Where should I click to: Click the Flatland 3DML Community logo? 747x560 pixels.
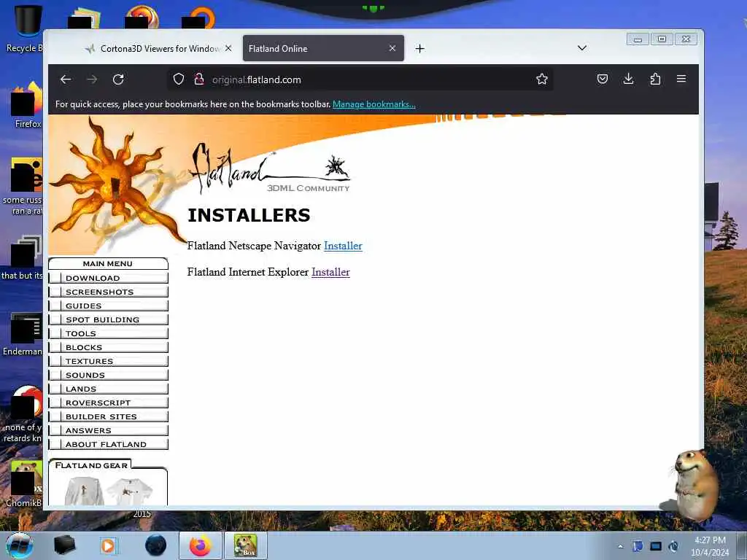pyautogui.click(x=270, y=169)
